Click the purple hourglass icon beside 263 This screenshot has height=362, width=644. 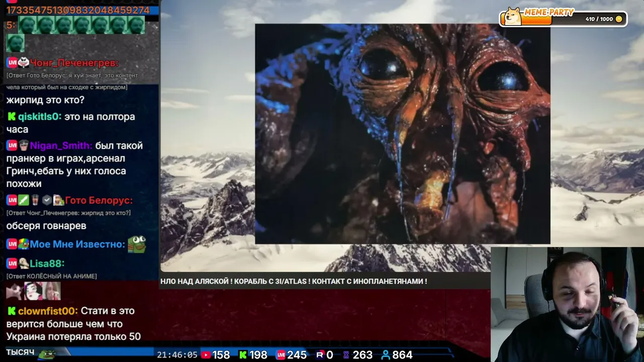pos(346,355)
